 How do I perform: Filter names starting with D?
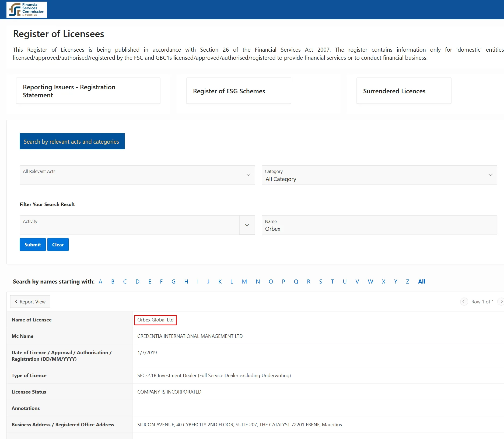[x=138, y=282]
